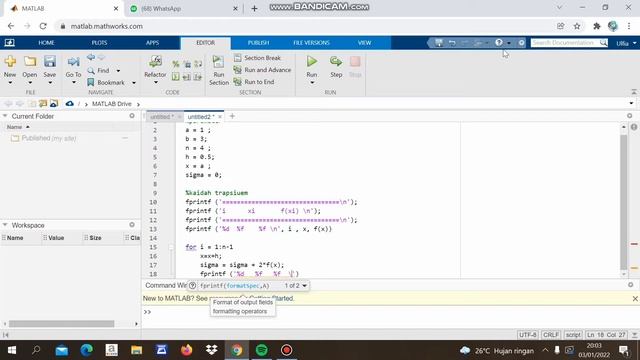Image resolution: width=640 pixels, height=360 pixels.
Task: Click Current Folder horizontal scrollbar
Action: pyautogui.click(x=61, y=324)
